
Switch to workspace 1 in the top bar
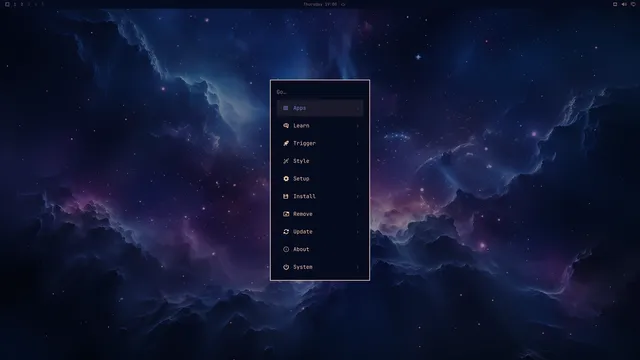[15, 4]
